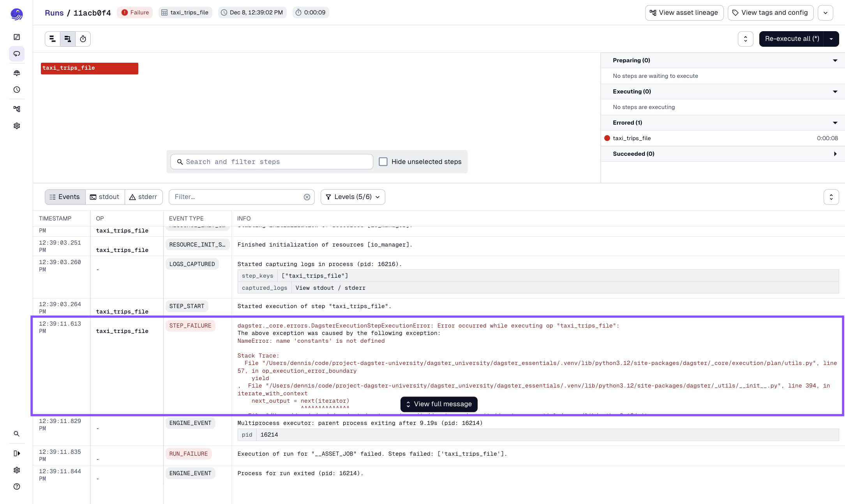Click the View full message button
Viewport: 845px width, 504px height.
pyautogui.click(x=439, y=404)
